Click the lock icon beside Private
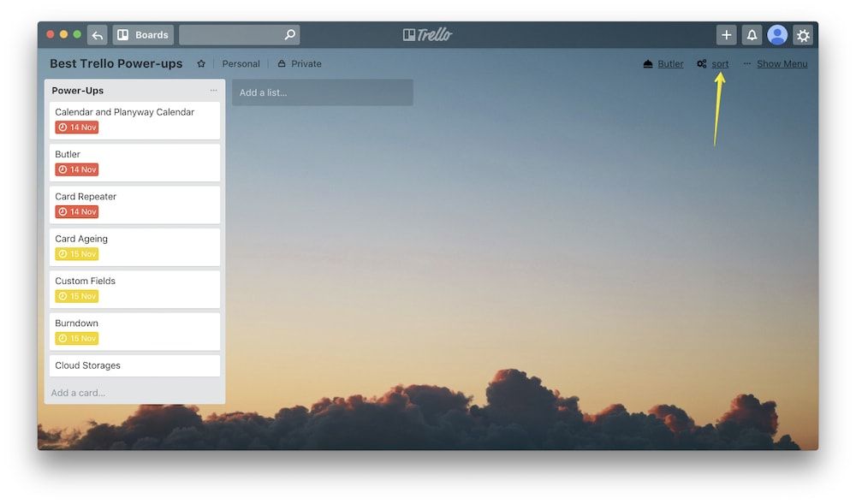 (282, 63)
